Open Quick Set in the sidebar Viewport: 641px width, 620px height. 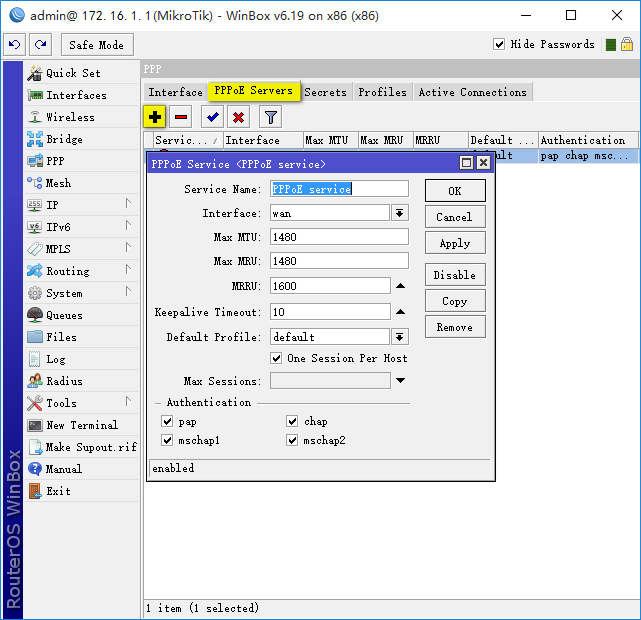(x=82, y=73)
